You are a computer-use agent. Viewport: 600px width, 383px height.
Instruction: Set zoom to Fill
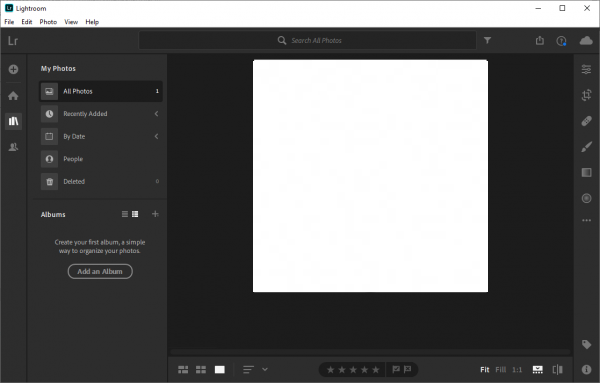click(x=501, y=370)
